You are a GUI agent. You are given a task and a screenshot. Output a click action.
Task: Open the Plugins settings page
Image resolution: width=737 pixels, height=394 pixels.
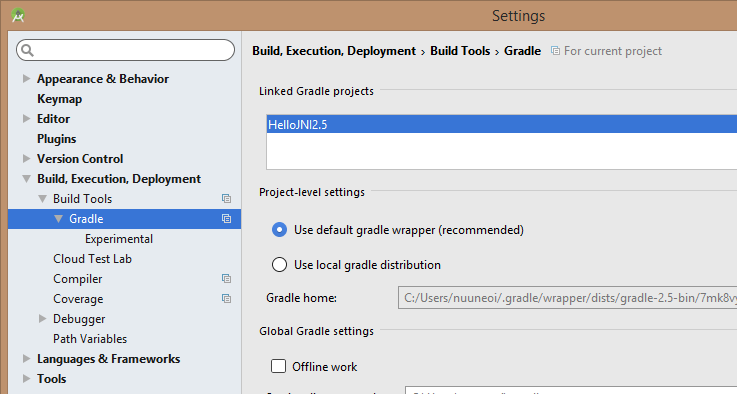pos(56,139)
